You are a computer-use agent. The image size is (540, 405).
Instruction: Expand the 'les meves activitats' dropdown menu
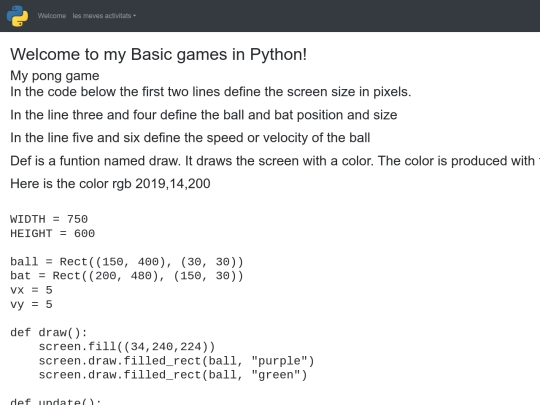pyautogui.click(x=104, y=16)
